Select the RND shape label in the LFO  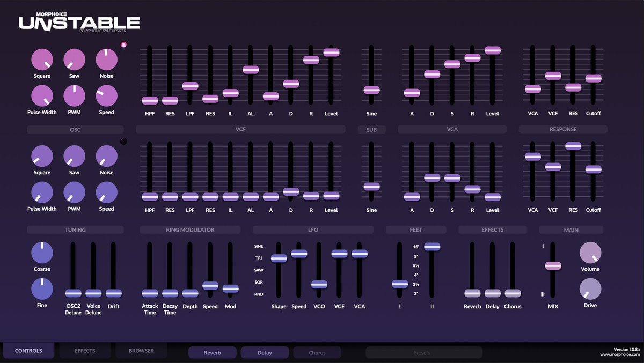click(x=259, y=294)
